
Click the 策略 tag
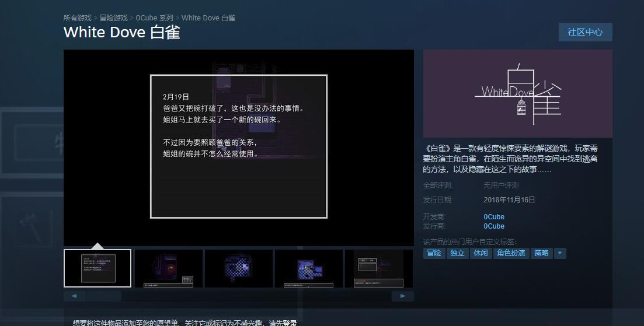[x=541, y=253]
